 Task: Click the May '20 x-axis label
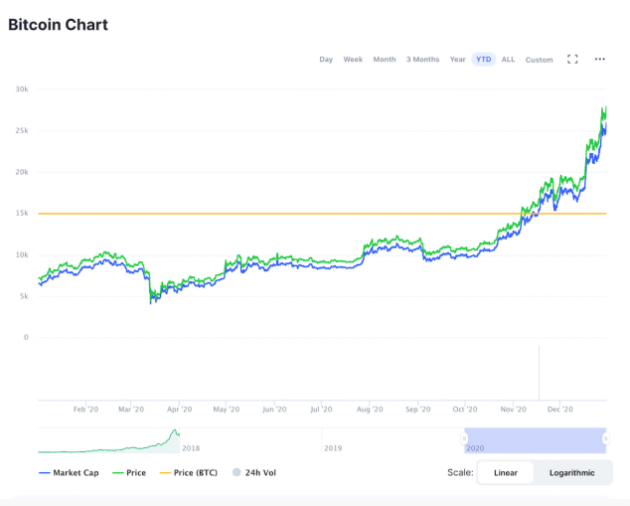(226, 409)
